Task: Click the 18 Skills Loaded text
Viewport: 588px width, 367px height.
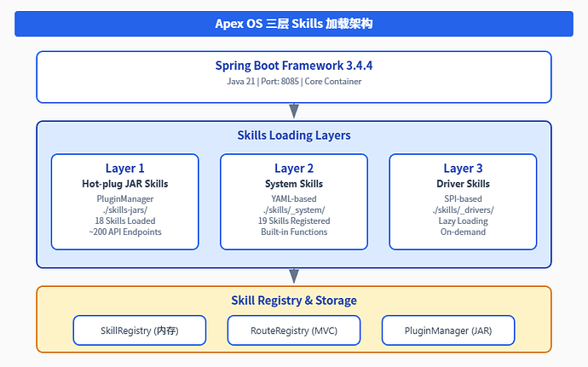Action: click(x=125, y=221)
